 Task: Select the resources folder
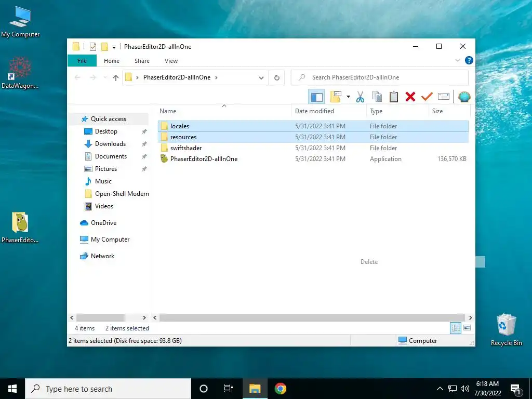(313, 137)
